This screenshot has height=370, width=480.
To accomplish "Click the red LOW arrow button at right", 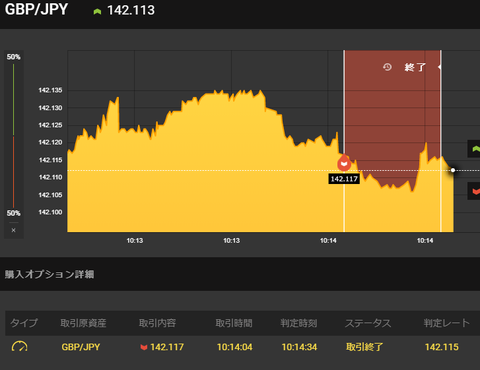I will [x=474, y=191].
